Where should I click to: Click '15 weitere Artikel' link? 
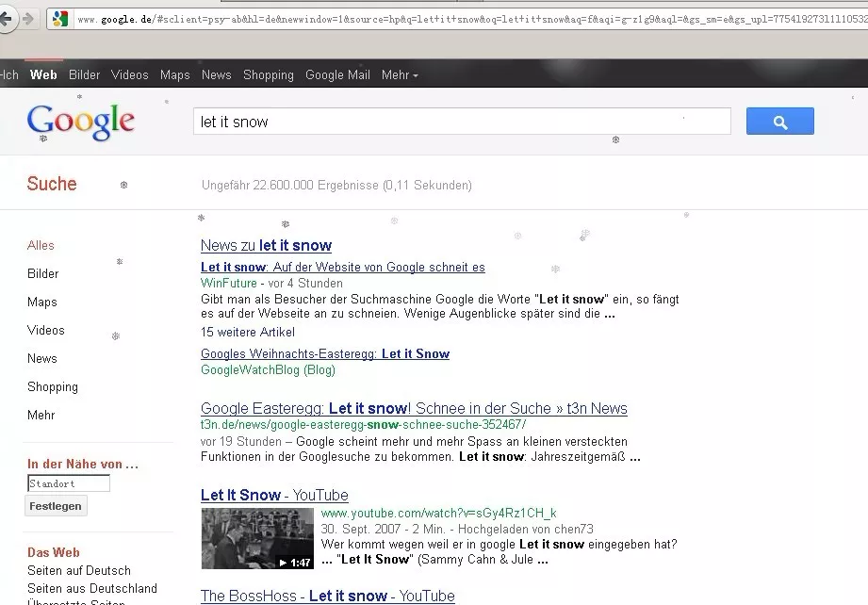coord(248,332)
